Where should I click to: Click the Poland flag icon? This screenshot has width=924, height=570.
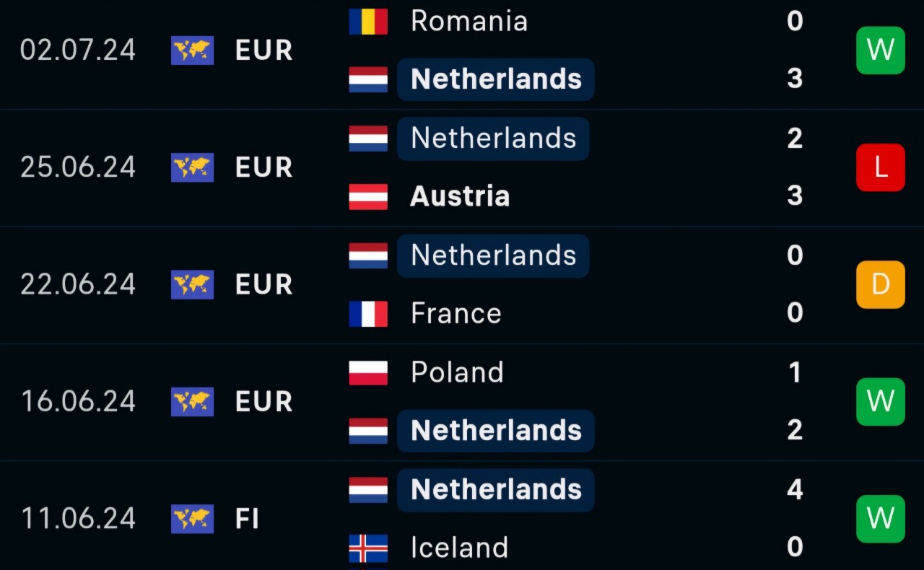click(368, 372)
